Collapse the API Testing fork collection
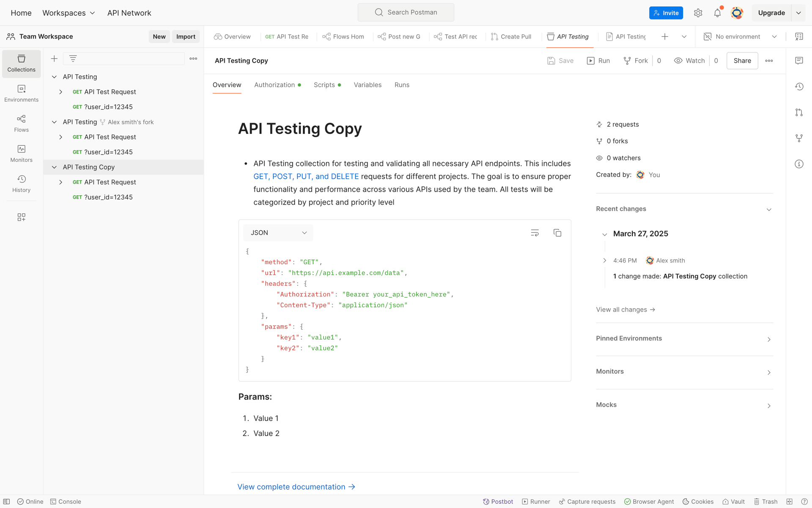Image resolution: width=812 pixels, height=508 pixels. 54,122
